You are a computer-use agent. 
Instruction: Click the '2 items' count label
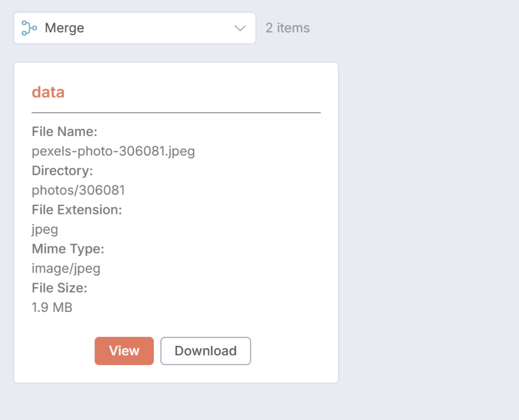click(x=288, y=28)
